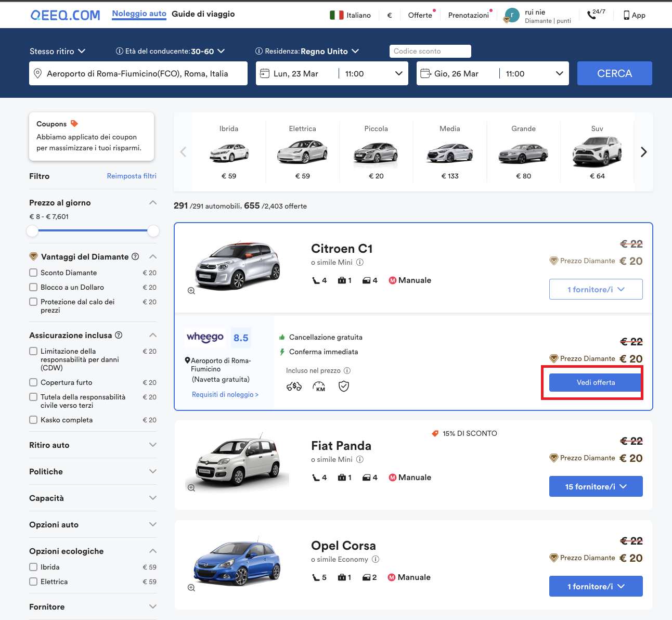
Task: Click the CERCA search button
Action: 615,73
